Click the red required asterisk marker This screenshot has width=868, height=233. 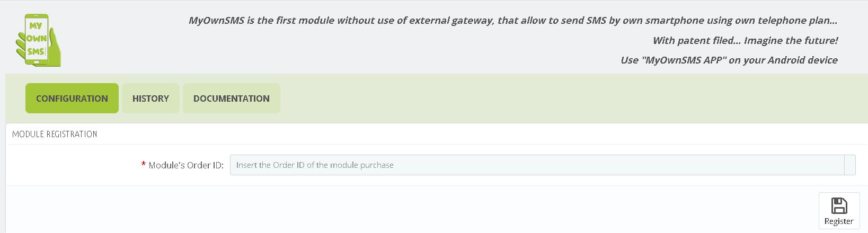click(x=144, y=165)
